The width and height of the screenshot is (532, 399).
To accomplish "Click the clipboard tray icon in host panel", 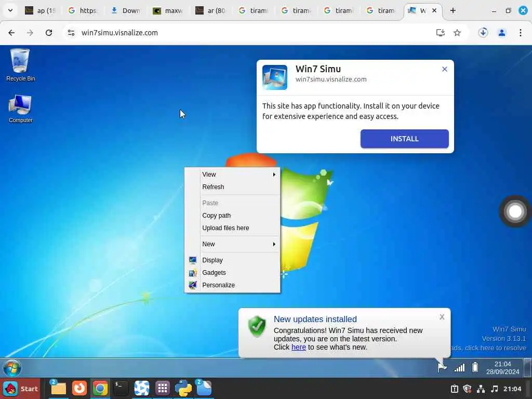I will click(x=454, y=389).
